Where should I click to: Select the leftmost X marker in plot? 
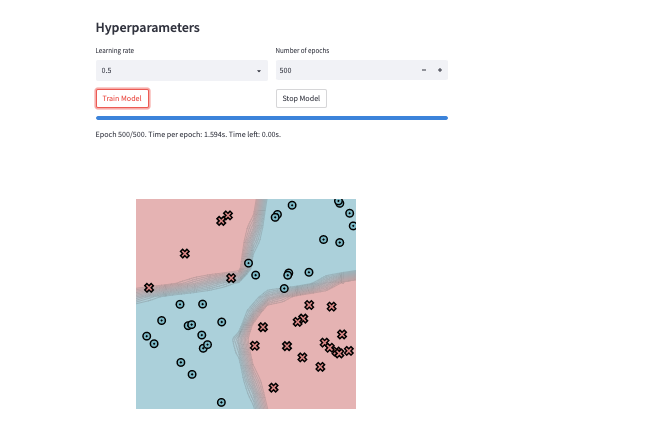click(149, 288)
